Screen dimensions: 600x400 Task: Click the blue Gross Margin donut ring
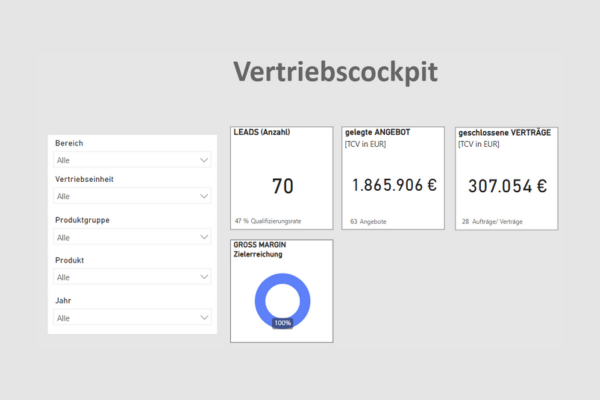[x=261, y=300]
